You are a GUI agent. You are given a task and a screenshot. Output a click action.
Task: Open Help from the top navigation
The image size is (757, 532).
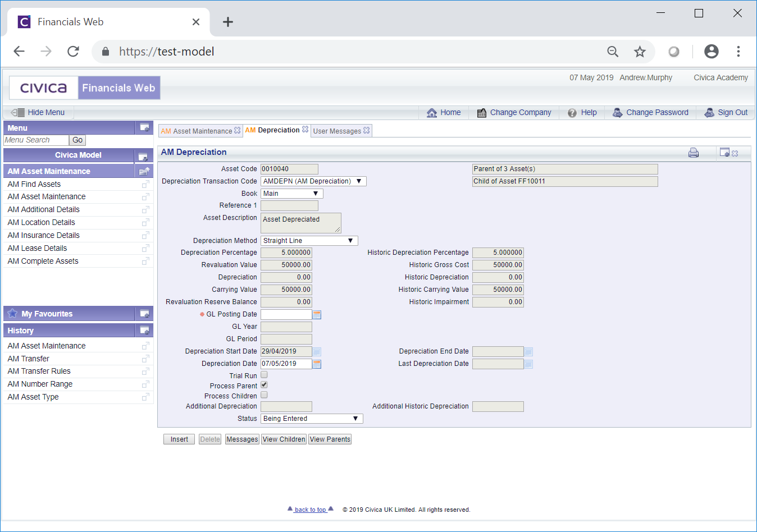coord(582,112)
